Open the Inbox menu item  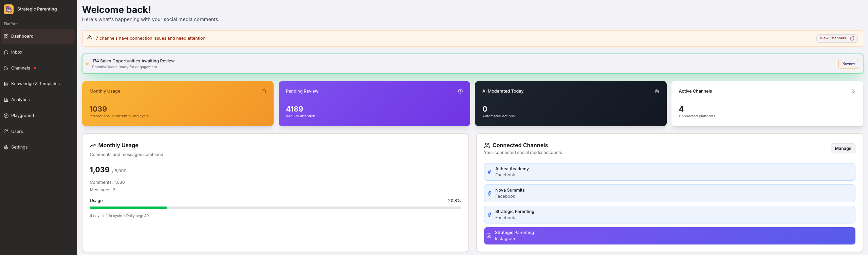click(38, 52)
